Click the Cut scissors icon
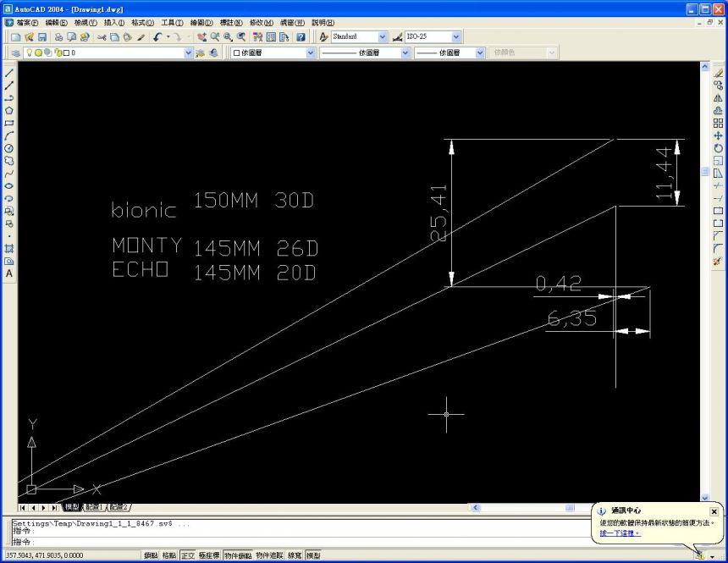Viewport: 728px width, 563px height. coord(101,37)
